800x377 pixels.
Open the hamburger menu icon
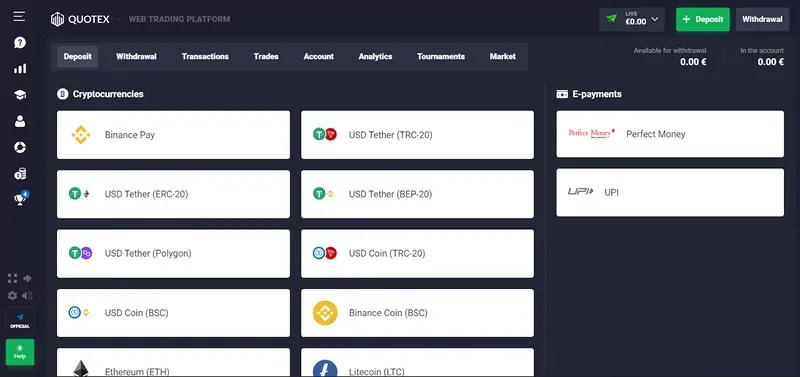click(x=19, y=16)
